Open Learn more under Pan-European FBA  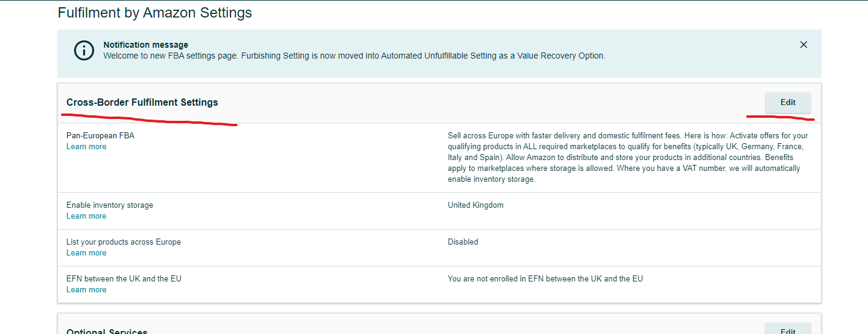pyautogui.click(x=86, y=147)
